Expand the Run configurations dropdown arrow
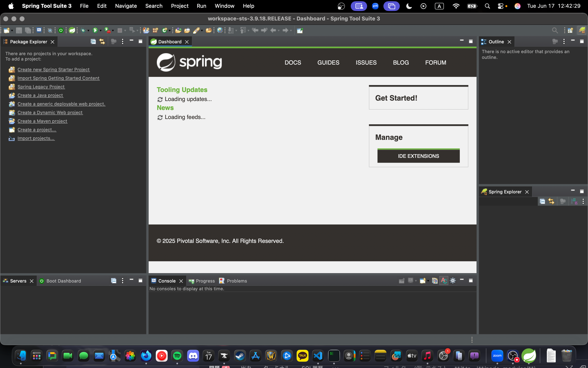The height and width of the screenshot is (368, 588). point(100,31)
